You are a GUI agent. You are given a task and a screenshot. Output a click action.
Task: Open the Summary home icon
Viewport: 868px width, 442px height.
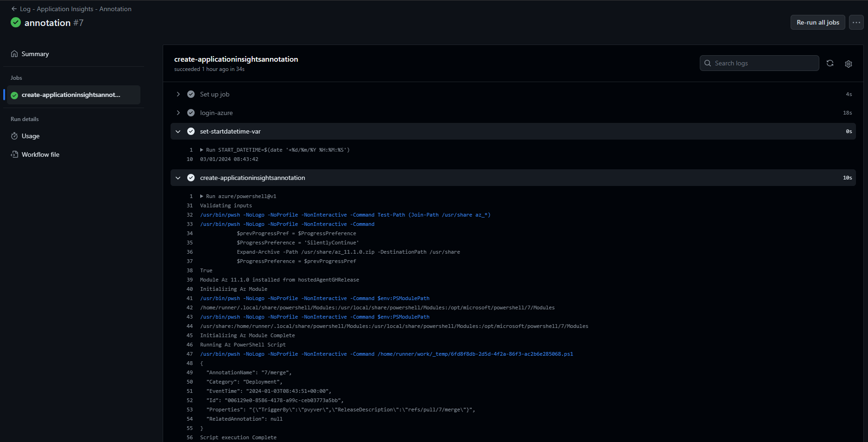(14, 54)
